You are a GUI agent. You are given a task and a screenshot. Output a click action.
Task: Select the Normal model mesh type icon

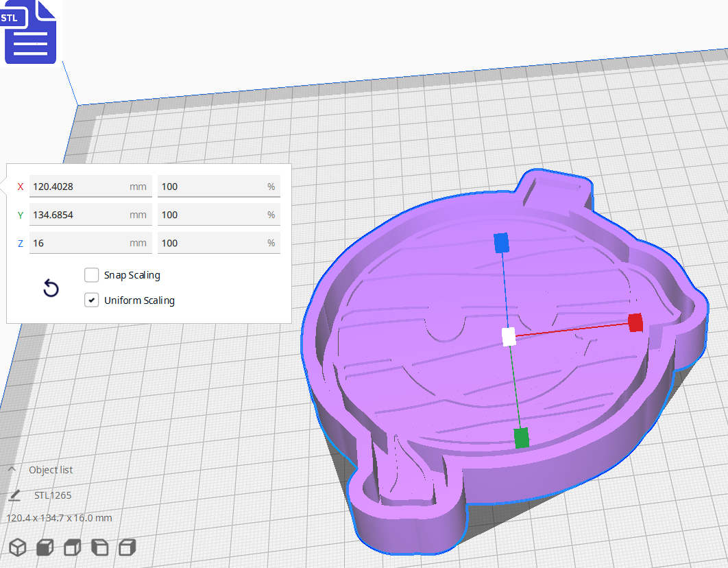[x=17, y=547]
